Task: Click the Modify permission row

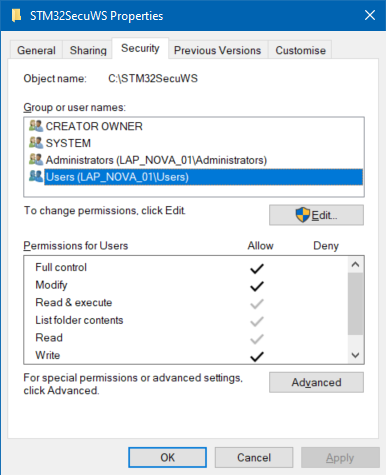Action: [x=186, y=285]
